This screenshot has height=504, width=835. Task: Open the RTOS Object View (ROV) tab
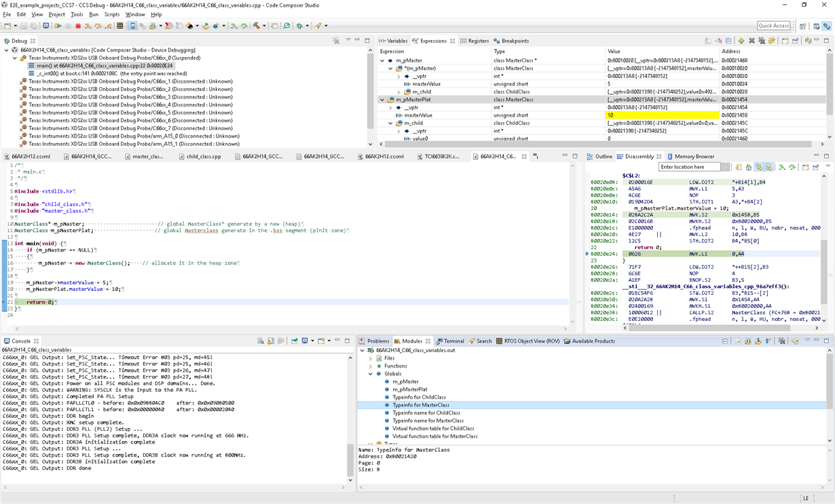click(527, 341)
